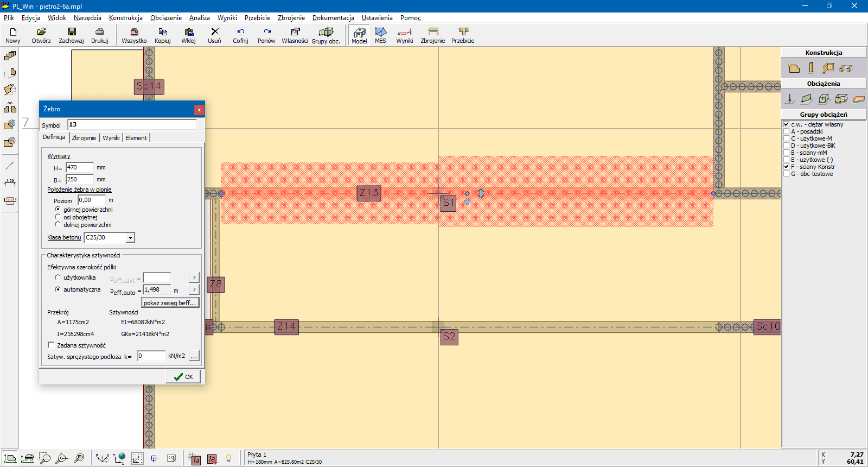This screenshot has width=868, height=467.
Task: Show Wyniki results toolbar icon
Action: 405,35
